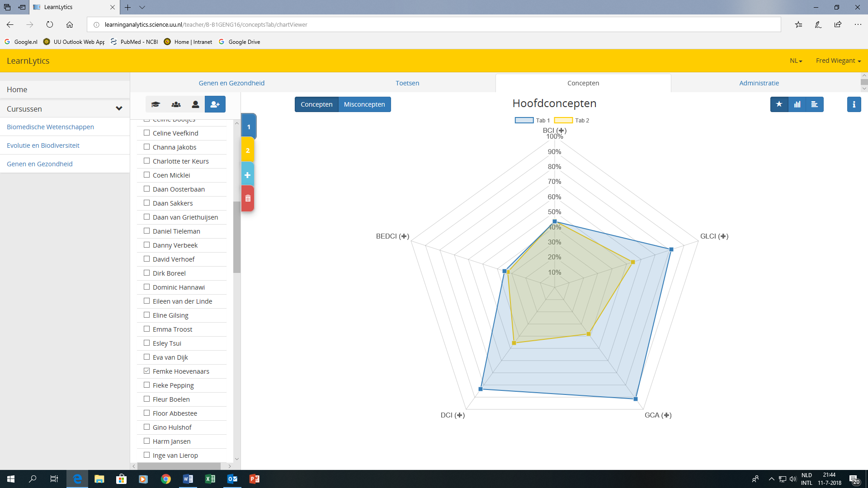Check the Daan Sakkers checkbox
Viewport: 868px width, 488px height.
(x=146, y=203)
